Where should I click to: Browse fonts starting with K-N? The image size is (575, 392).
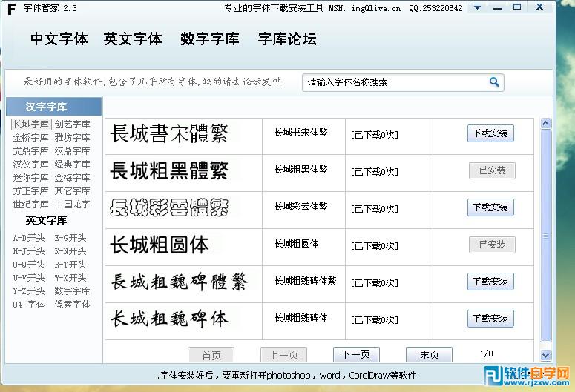point(70,251)
